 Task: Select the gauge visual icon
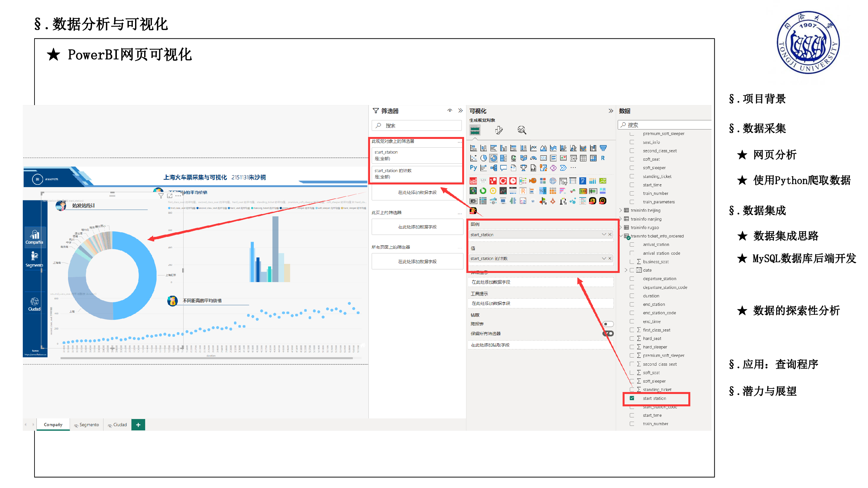533,158
